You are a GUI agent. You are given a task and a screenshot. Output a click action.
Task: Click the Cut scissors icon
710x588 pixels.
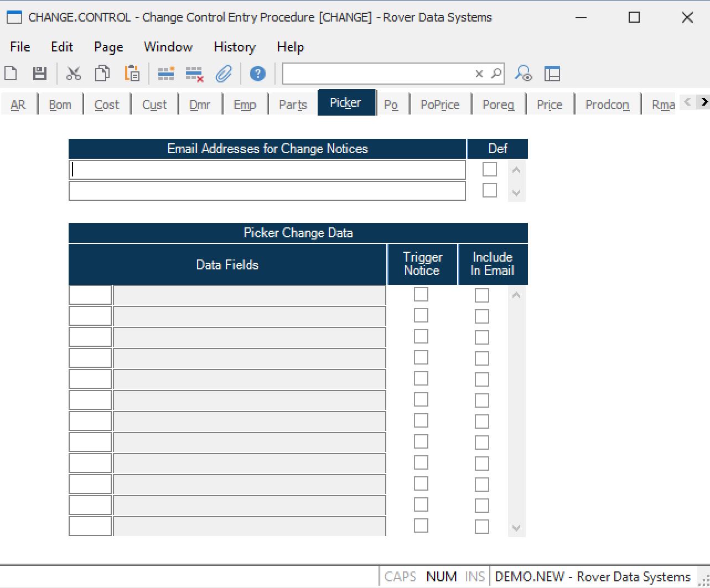coord(74,74)
